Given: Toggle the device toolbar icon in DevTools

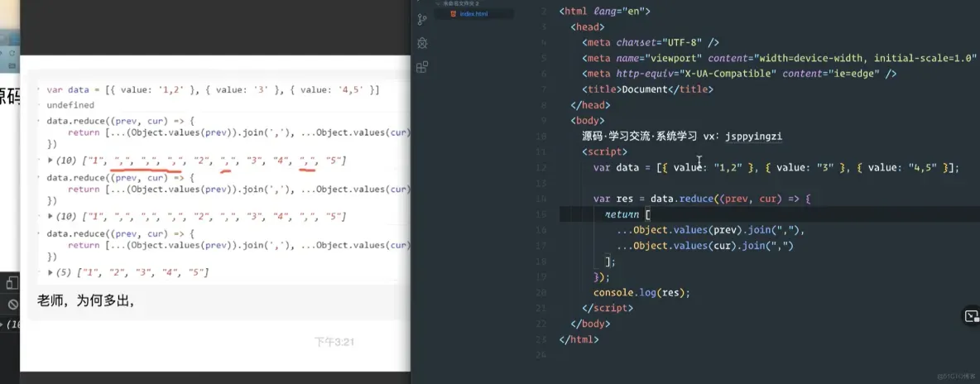Looking at the screenshot, I should [x=12, y=283].
